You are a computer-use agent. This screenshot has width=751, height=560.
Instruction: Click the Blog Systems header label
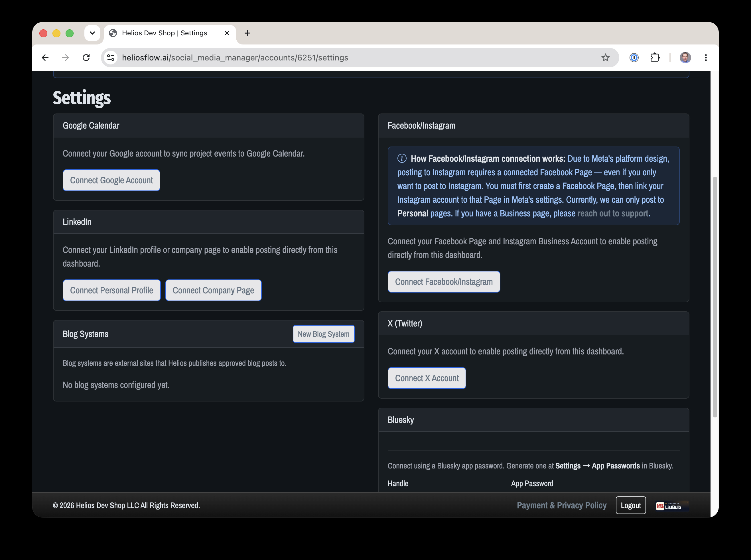tap(86, 334)
